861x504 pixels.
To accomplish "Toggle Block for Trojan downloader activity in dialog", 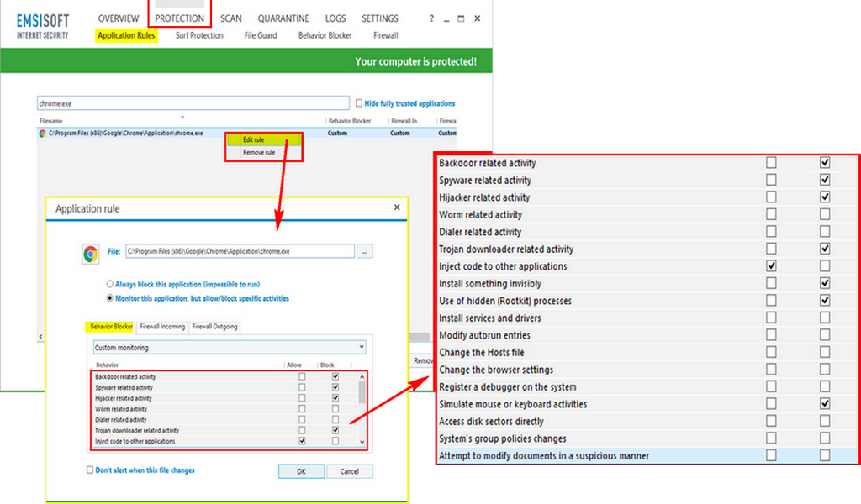I will point(335,431).
